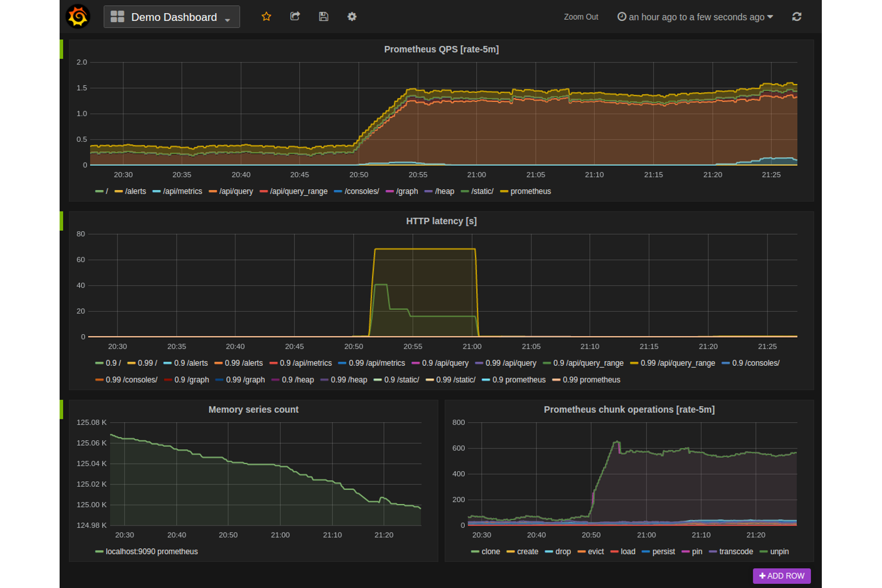The height and width of the screenshot is (588, 882).
Task: Open the Grafana logo home menu
Action: (x=78, y=17)
